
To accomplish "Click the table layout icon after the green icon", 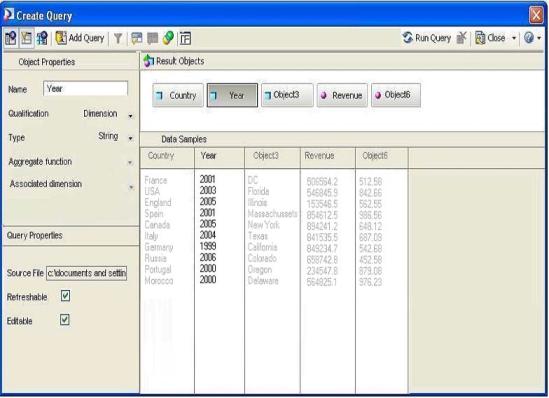I will point(186,38).
